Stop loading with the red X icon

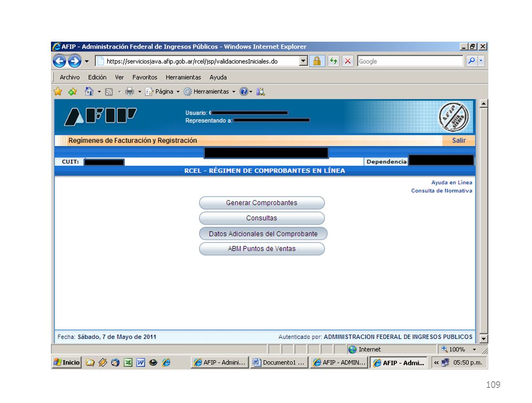(x=348, y=62)
